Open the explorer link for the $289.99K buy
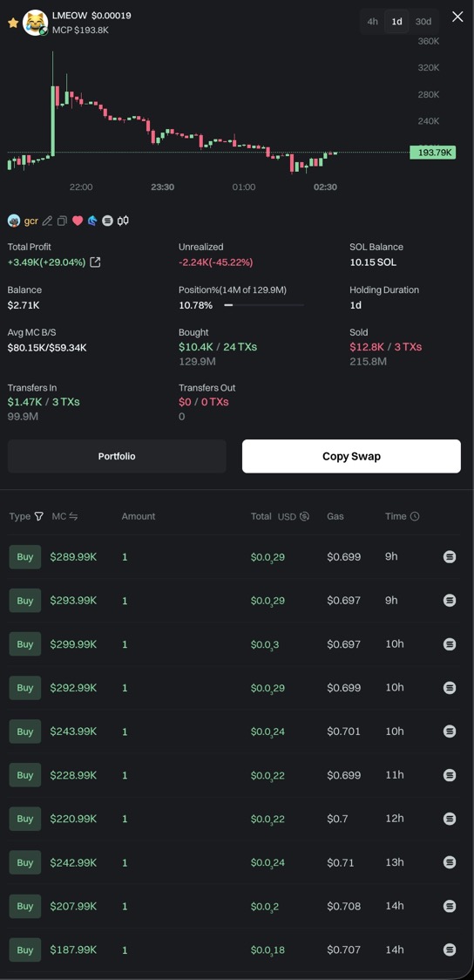The height and width of the screenshot is (980, 474). pyautogui.click(x=449, y=556)
